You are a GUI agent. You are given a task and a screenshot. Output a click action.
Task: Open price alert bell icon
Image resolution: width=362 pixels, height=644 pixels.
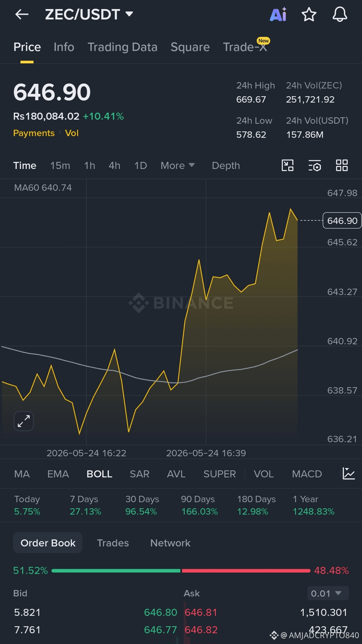pyautogui.click(x=340, y=14)
